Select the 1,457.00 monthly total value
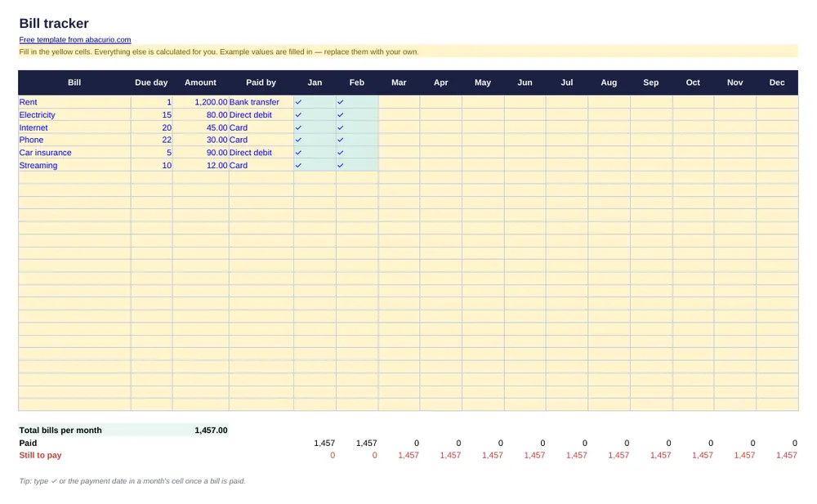 click(x=211, y=430)
